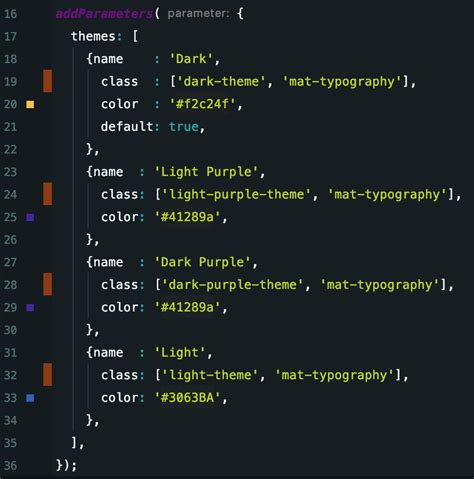474x479 pixels.
Task: Click the 'parameter:' inlay hint label
Action: click(x=199, y=14)
